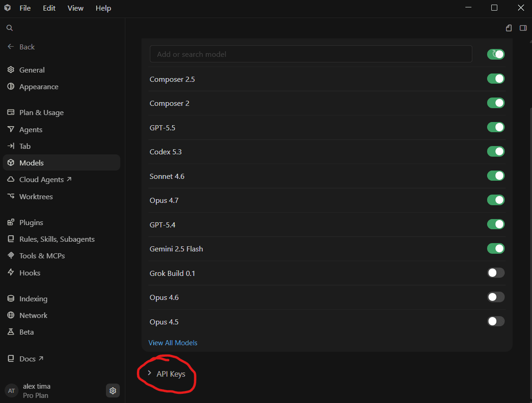
Task: Turn off the Codex 5.3 toggle
Action: 496,152
